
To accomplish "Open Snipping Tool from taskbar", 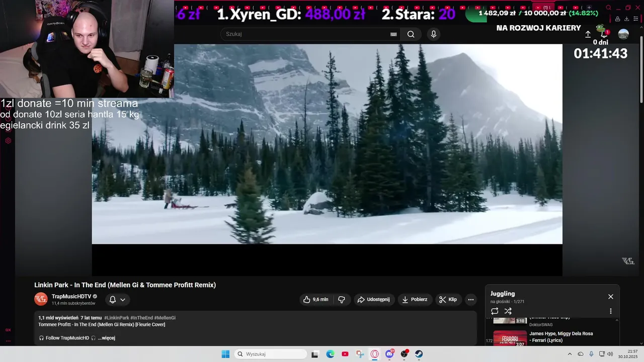I will click(x=360, y=354).
